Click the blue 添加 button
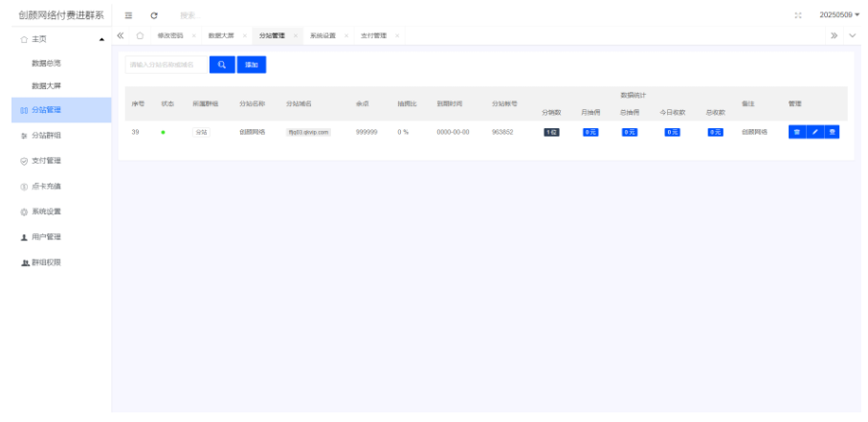This screenshot has width=868, height=422. click(251, 65)
